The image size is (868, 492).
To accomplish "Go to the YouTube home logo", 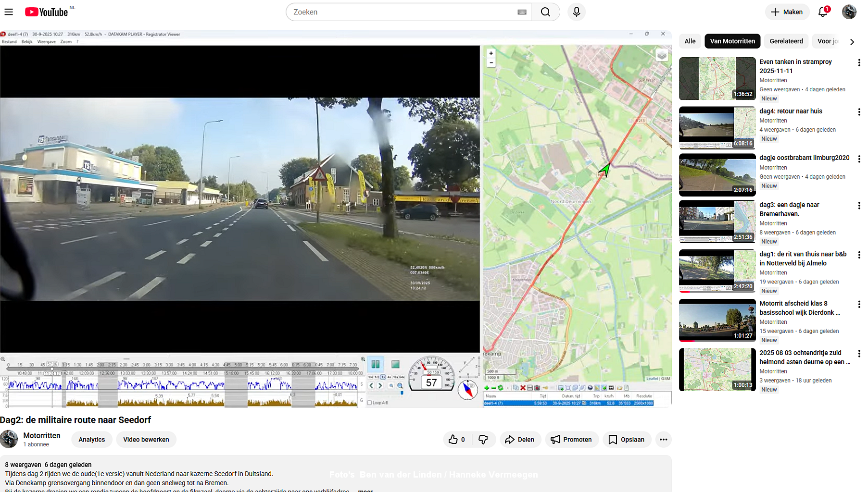I will 47,12.
